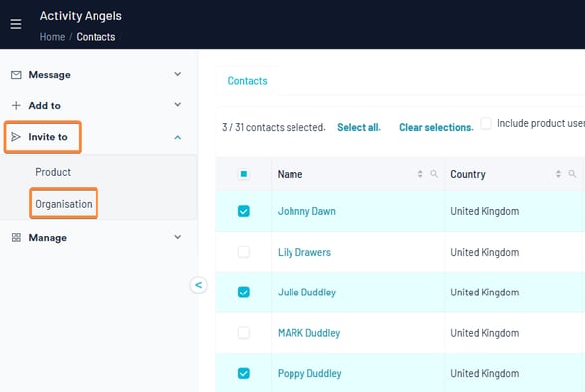Click the Select all link
This screenshot has height=392, width=585.
coord(359,127)
